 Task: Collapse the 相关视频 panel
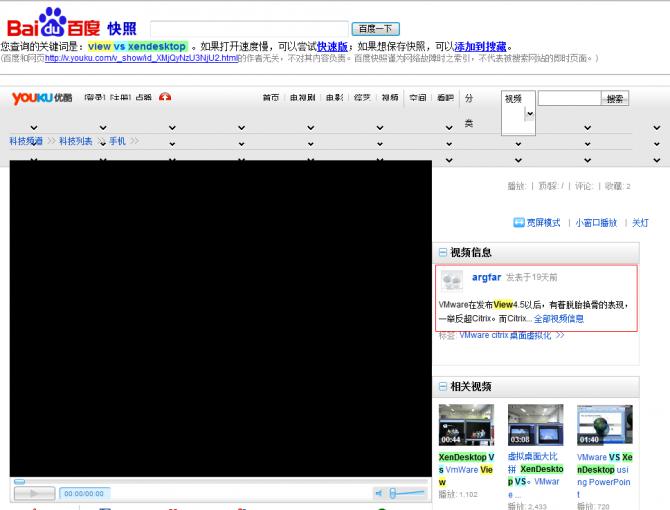pyautogui.click(x=443, y=387)
